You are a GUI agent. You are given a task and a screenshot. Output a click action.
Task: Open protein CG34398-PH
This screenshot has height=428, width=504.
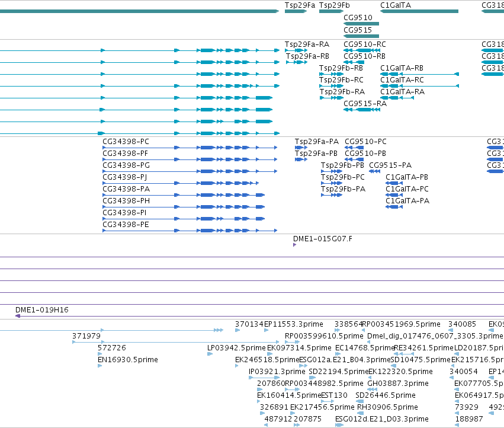126,201
